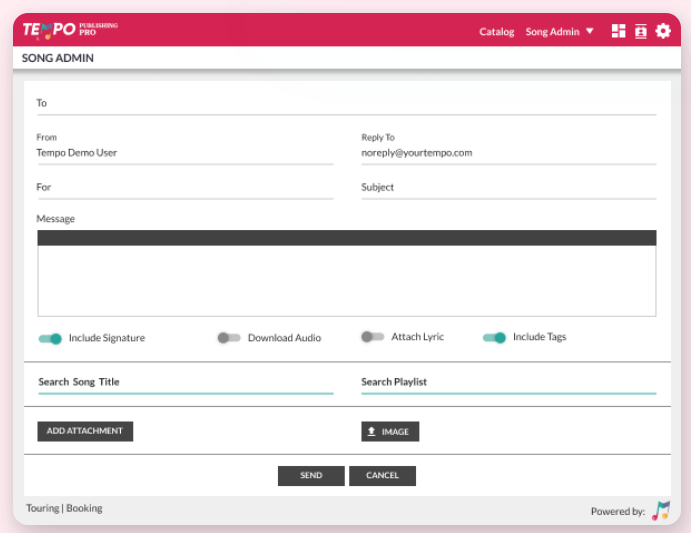Viewport: 691px width, 533px height.
Task: Disable the Include Tags switch
Action: click(494, 338)
